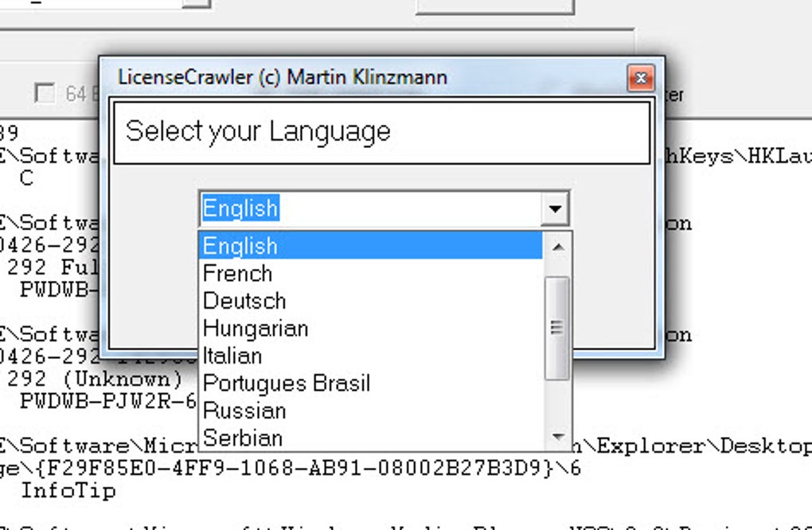This screenshot has height=530, width=812.
Task: Choose Deutsch from the language list
Action: tap(371, 301)
